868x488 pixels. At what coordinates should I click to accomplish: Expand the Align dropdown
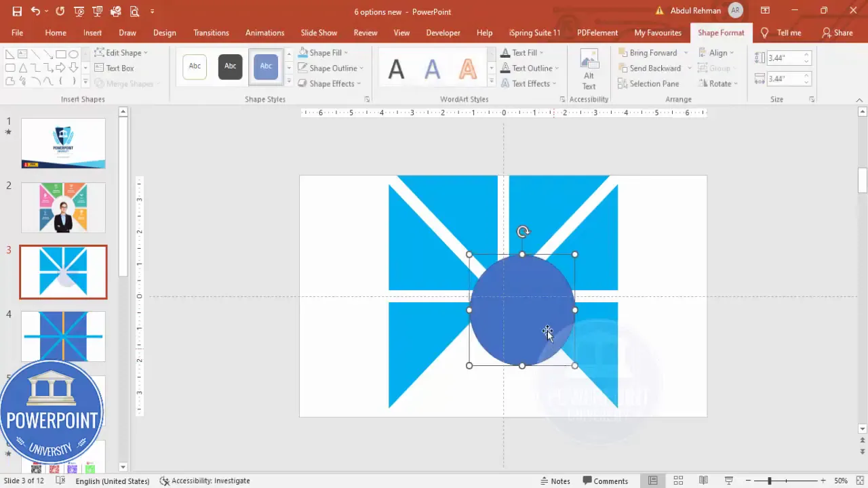click(716, 52)
